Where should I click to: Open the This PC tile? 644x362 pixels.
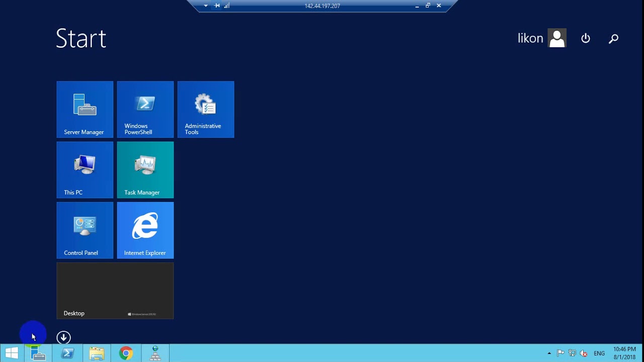pos(85,170)
